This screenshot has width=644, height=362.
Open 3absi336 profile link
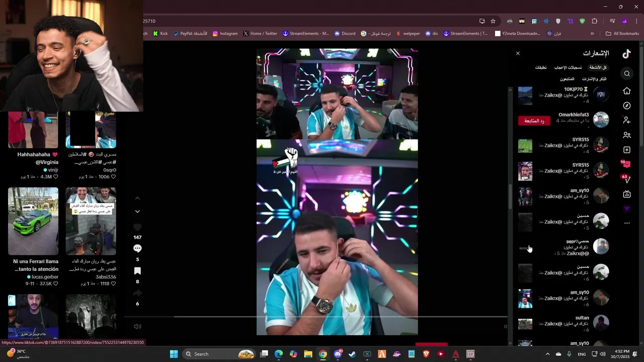(106, 277)
